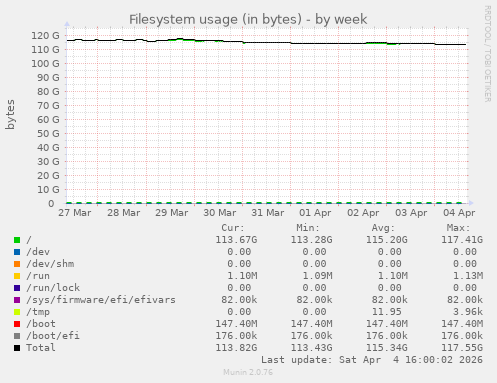Click the 113.43G Total minimum value

312,348
